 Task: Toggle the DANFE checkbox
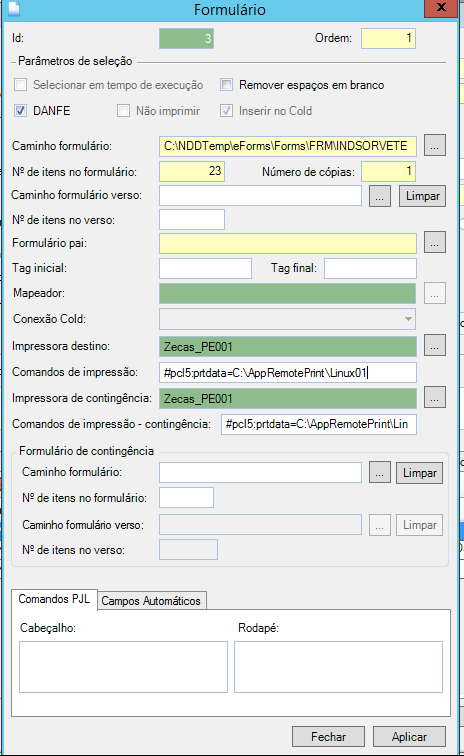coord(20,110)
